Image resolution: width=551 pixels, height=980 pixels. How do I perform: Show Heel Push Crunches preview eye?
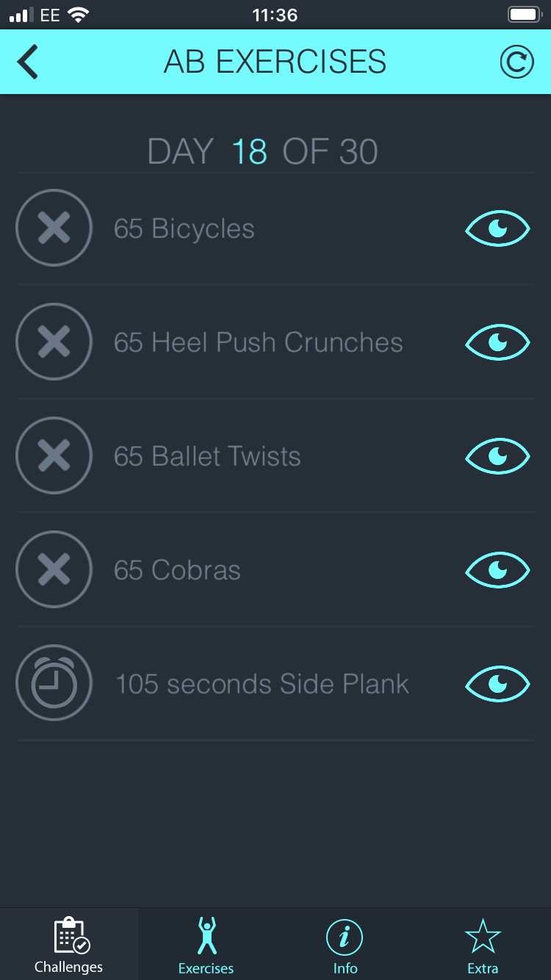pos(497,342)
